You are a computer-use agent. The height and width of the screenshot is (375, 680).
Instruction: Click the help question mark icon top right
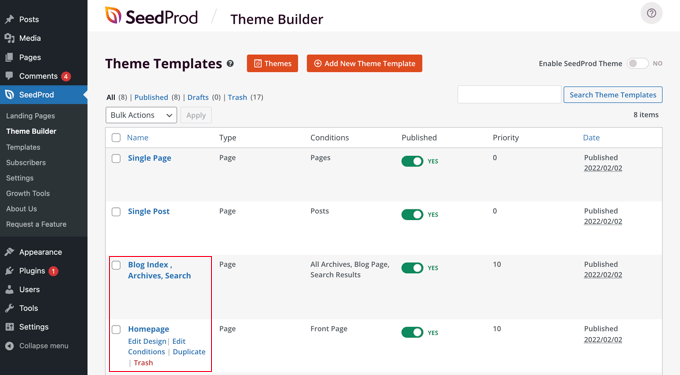651,13
